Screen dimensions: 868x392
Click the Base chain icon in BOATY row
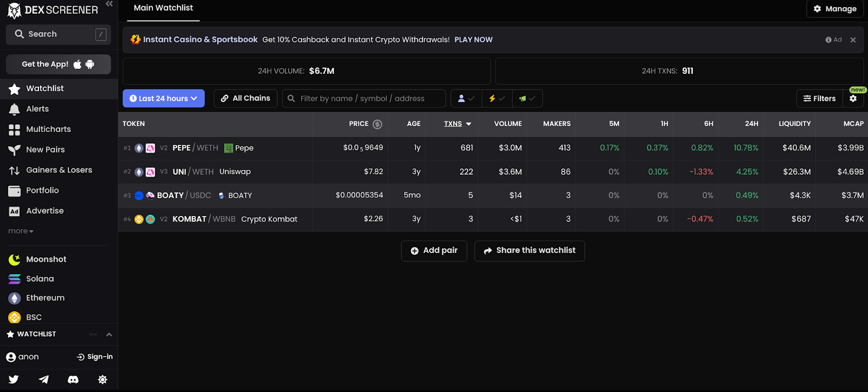coord(139,195)
